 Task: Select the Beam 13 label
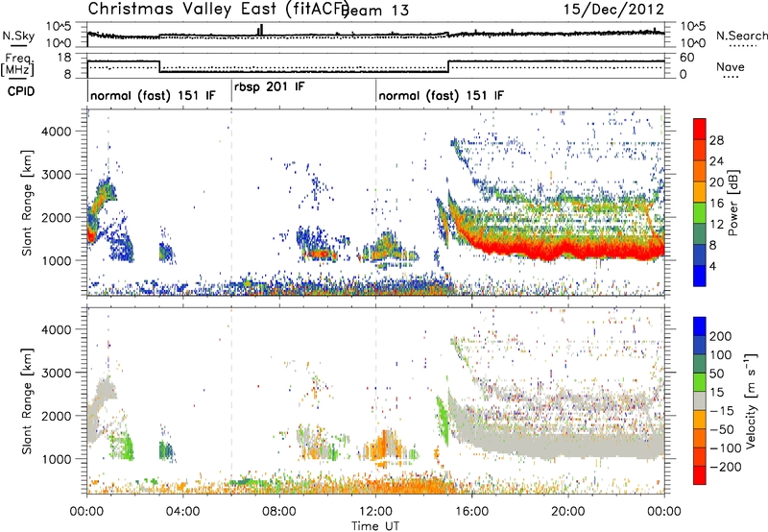(x=376, y=11)
